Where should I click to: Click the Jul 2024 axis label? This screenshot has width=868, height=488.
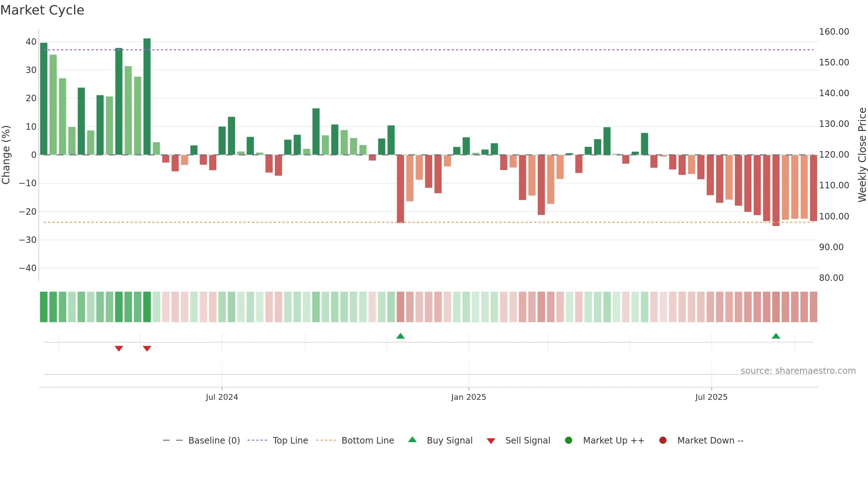222,397
